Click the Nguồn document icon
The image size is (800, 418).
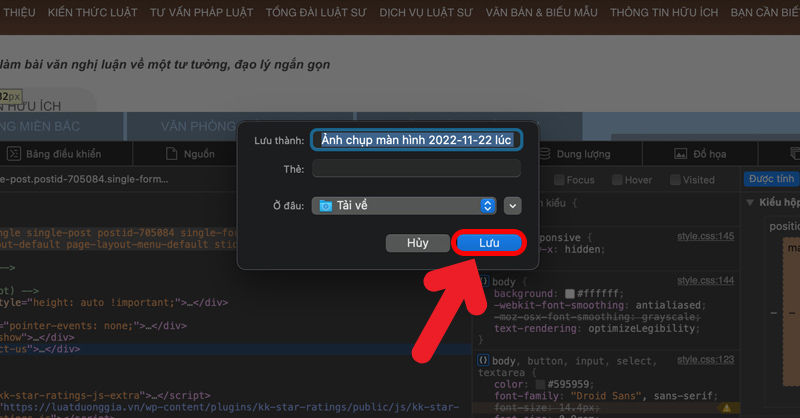click(x=172, y=154)
